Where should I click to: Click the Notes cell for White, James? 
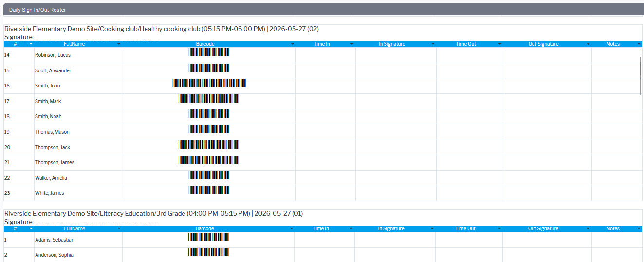coord(617,193)
